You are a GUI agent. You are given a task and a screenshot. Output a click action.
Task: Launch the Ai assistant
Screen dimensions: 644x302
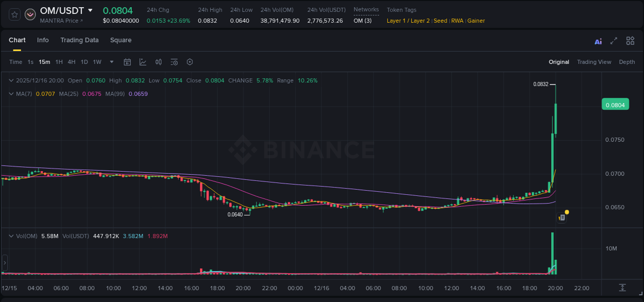click(x=598, y=41)
